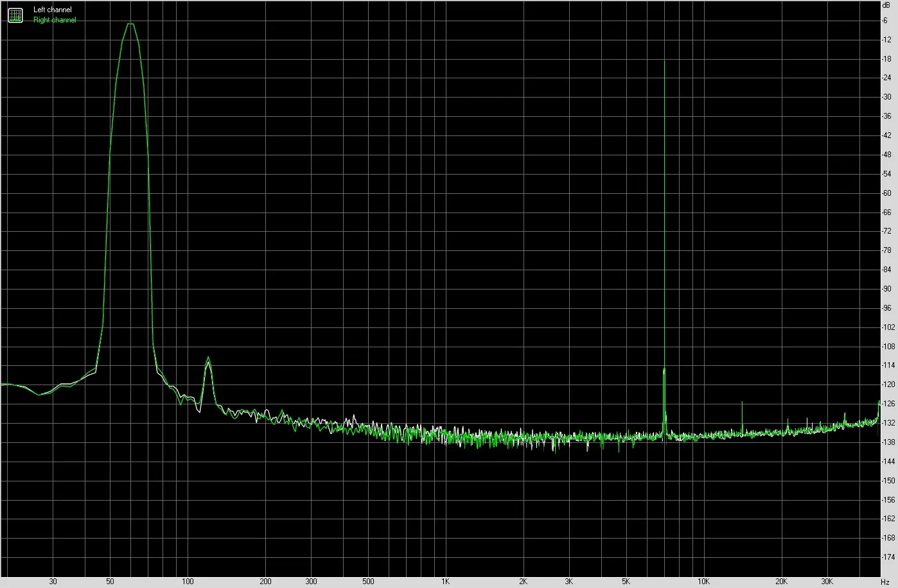This screenshot has width=898, height=588.
Task: Click the "30K" frequency axis label
Action: (x=826, y=582)
